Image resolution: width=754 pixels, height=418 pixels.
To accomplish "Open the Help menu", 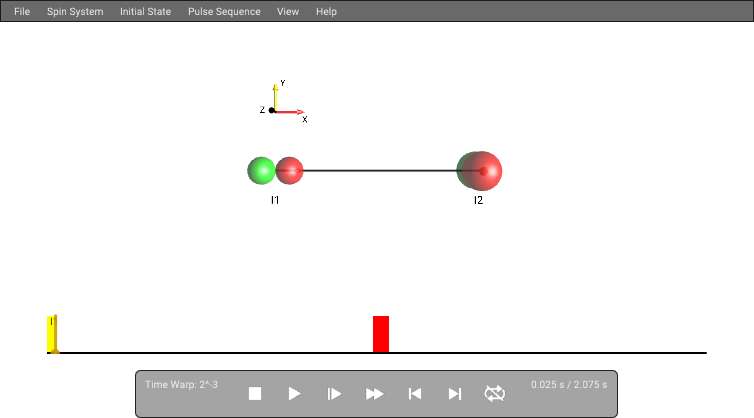I will [326, 12].
